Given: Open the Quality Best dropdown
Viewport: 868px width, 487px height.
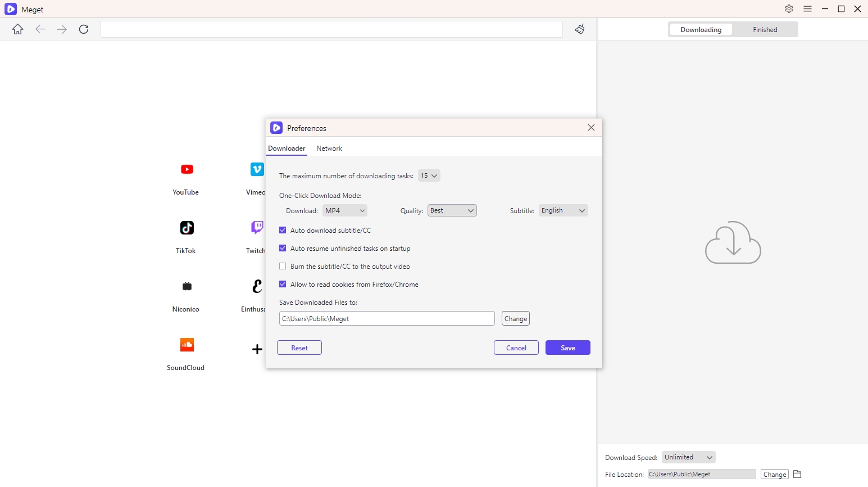Looking at the screenshot, I should coord(452,210).
